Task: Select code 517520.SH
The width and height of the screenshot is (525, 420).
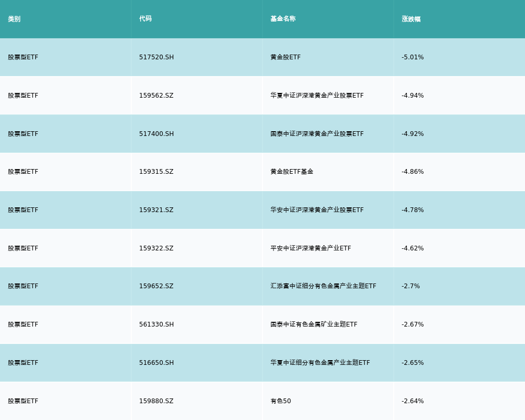Action: (156, 57)
